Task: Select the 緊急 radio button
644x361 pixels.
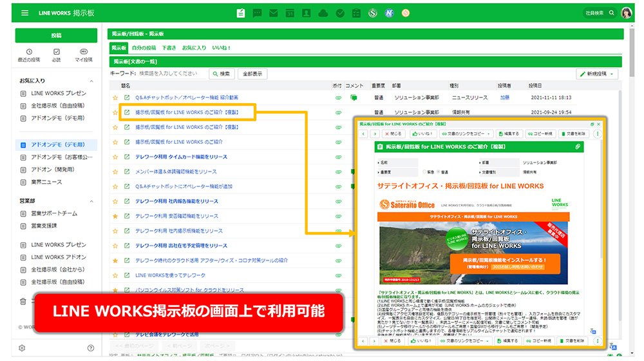Action: click(424, 172)
